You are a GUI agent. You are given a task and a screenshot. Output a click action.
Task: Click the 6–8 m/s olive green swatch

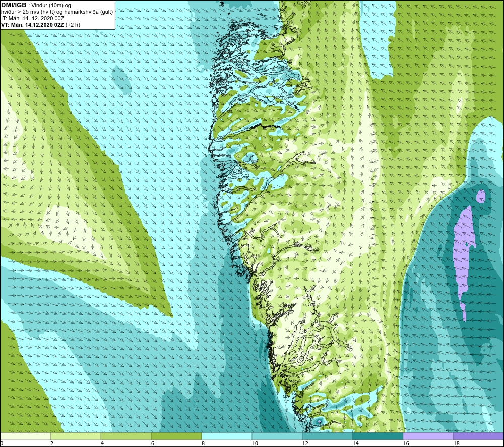click(176, 436)
